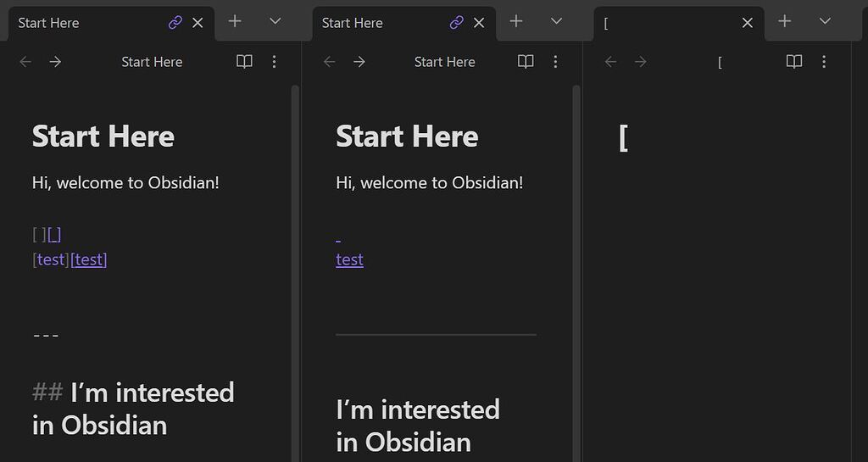Click the linked-tab icon on the middle Start Here tab

pyautogui.click(x=457, y=23)
